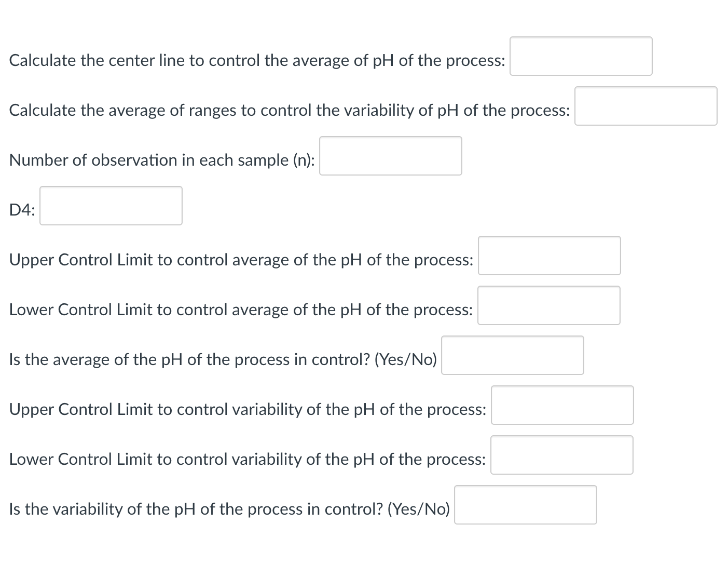728x564 pixels.
Task: Click 'Upper Control Limit to control variability' label
Action: click(x=248, y=410)
